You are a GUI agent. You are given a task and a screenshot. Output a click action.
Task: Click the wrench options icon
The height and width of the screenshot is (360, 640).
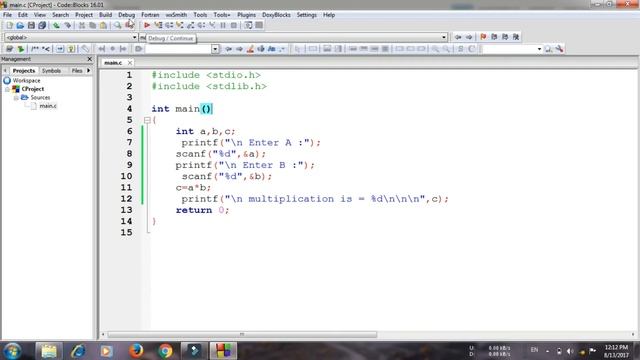(x=559, y=49)
